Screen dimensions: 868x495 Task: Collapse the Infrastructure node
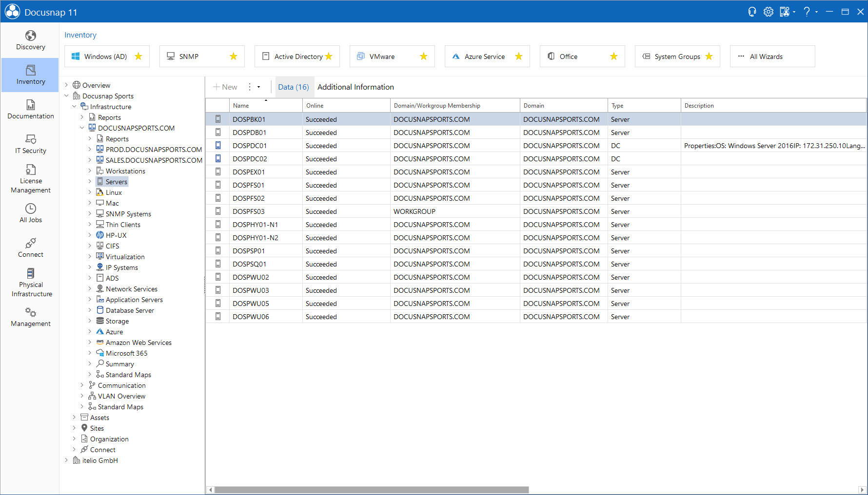point(74,107)
